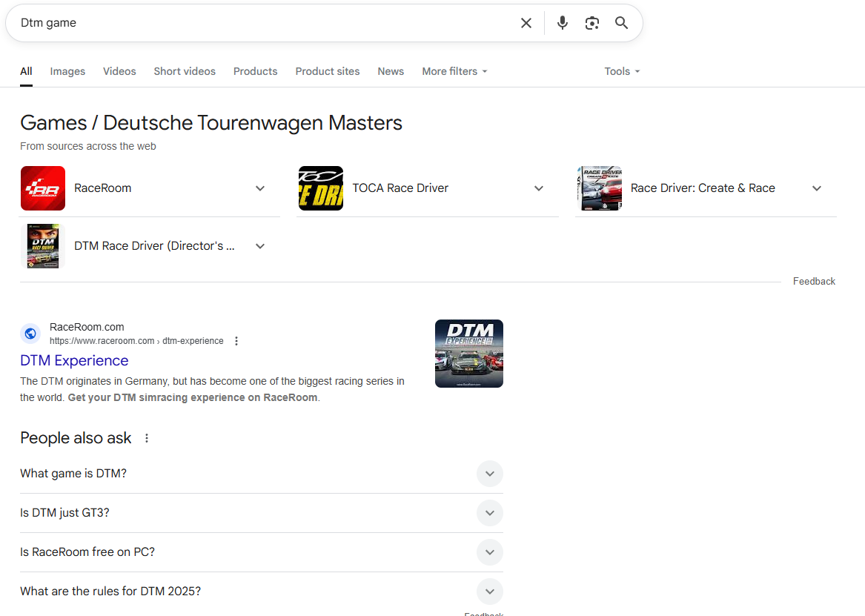Open the Tools dropdown
This screenshot has width=865, height=616.
(x=622, y=71)
